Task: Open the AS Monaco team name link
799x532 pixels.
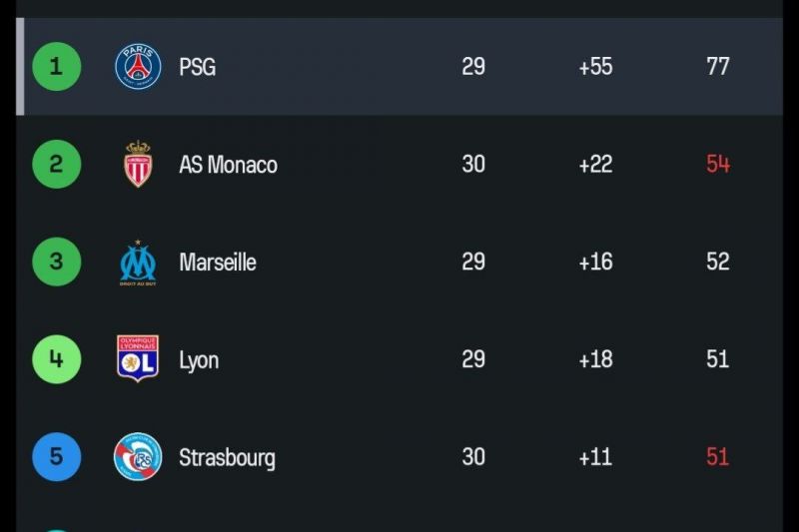Action: pos(228,165)
